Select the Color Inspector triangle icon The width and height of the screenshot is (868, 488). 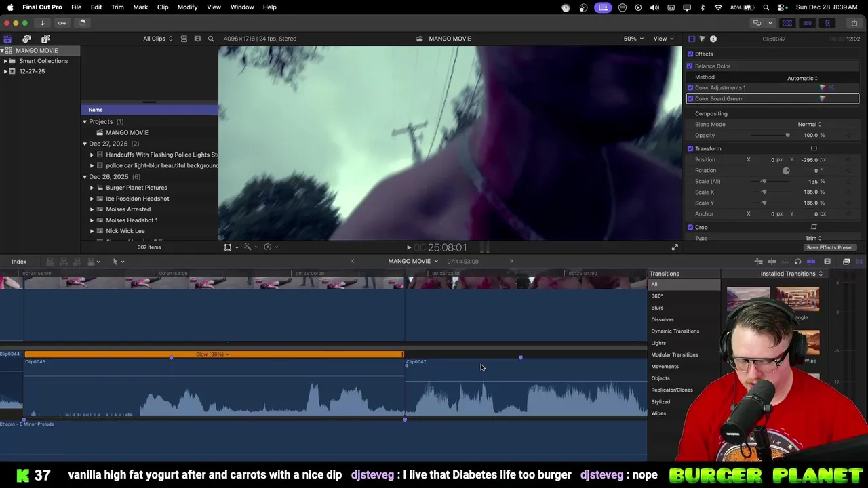tap(702, 39)
